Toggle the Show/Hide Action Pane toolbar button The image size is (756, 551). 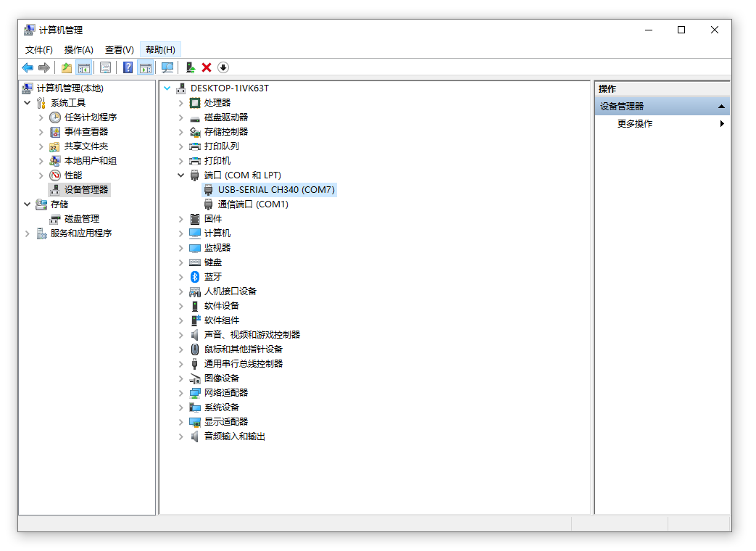click(x=146, y=67)
